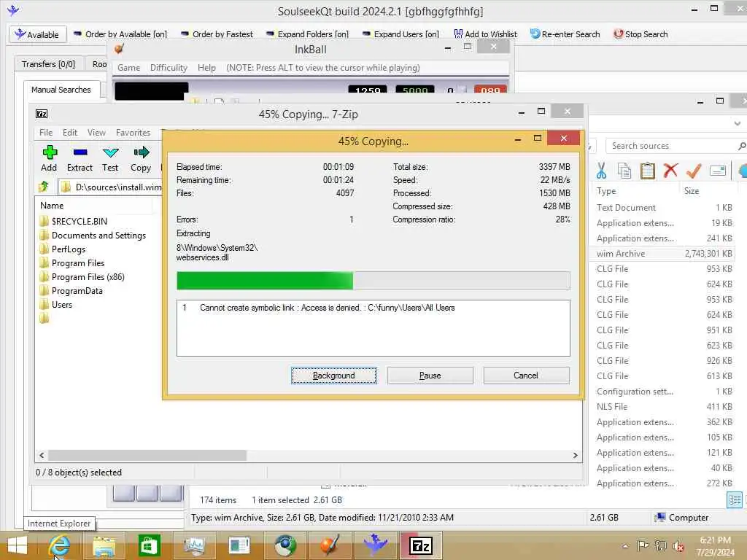The image size is (747, 560).
Task: Open the Game menu in InkBall
Action: (x=128, y=68)
